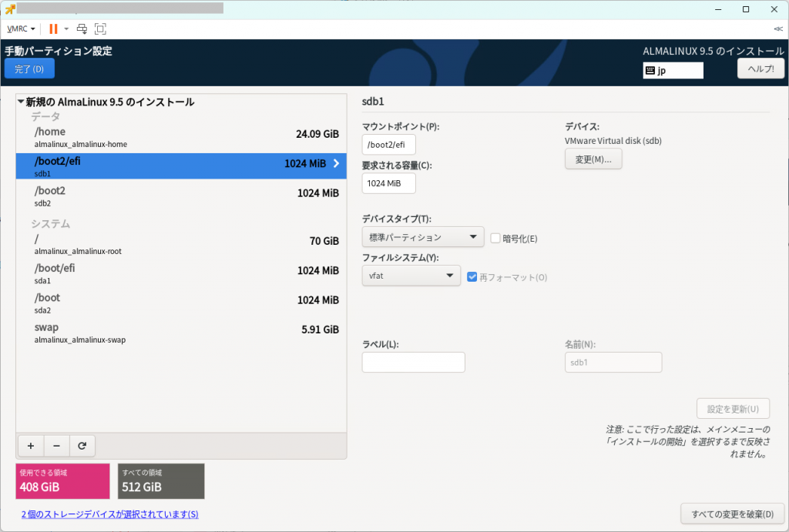Enter full screen mode in VMRC
The image size is (789, 532).
point(100,28)
